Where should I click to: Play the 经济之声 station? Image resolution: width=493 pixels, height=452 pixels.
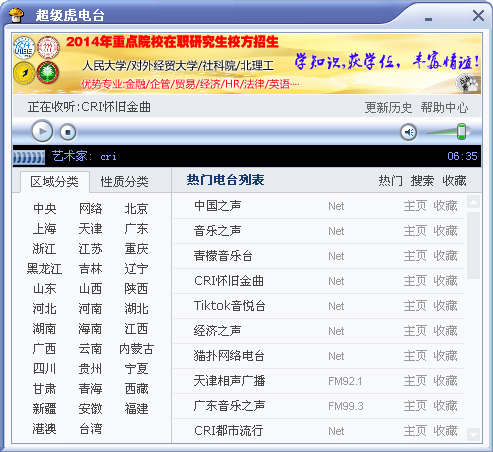click(217, 331)
